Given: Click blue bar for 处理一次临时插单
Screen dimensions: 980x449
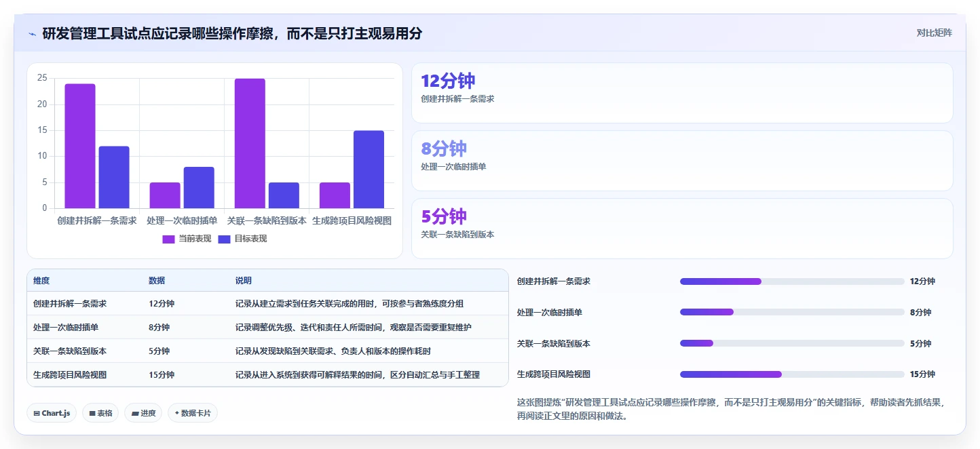Looking at the screenshot, I should point(199,188).
